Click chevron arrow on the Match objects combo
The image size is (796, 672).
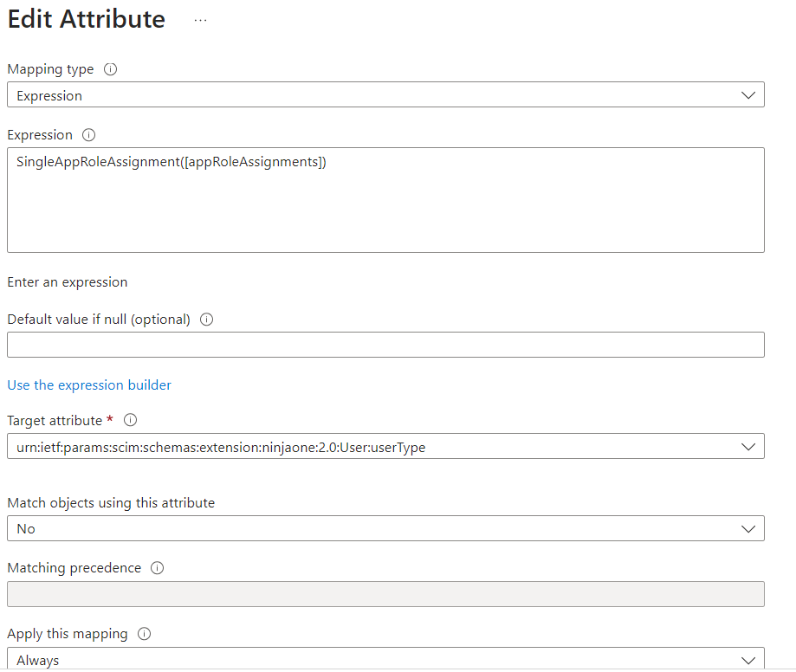click(749, 528)
